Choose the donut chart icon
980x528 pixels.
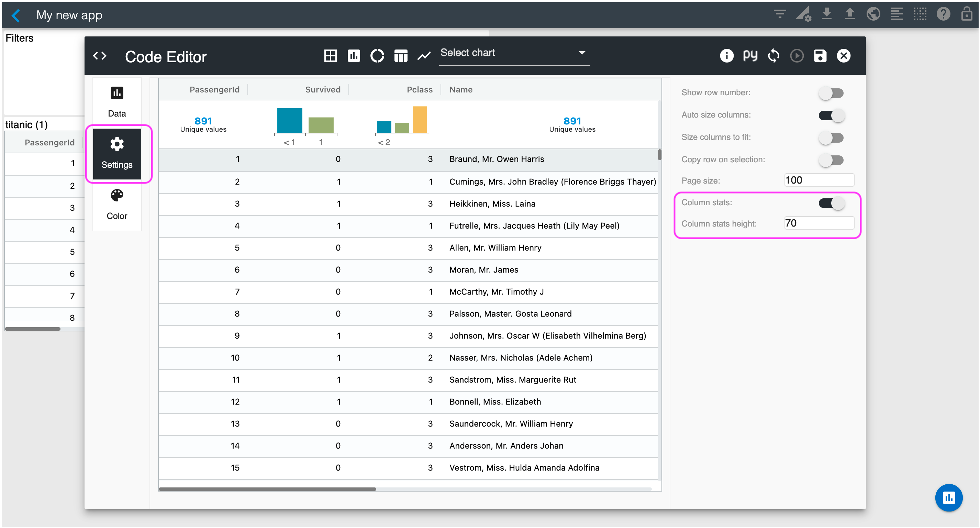377,56
